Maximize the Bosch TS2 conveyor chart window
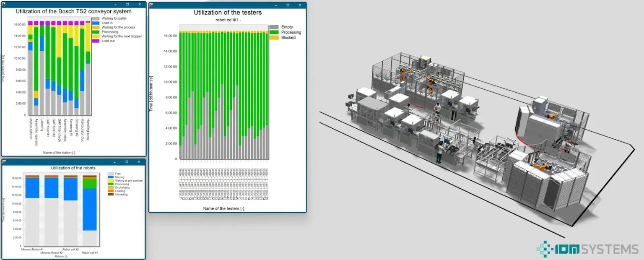 click(x=127, y=5)
